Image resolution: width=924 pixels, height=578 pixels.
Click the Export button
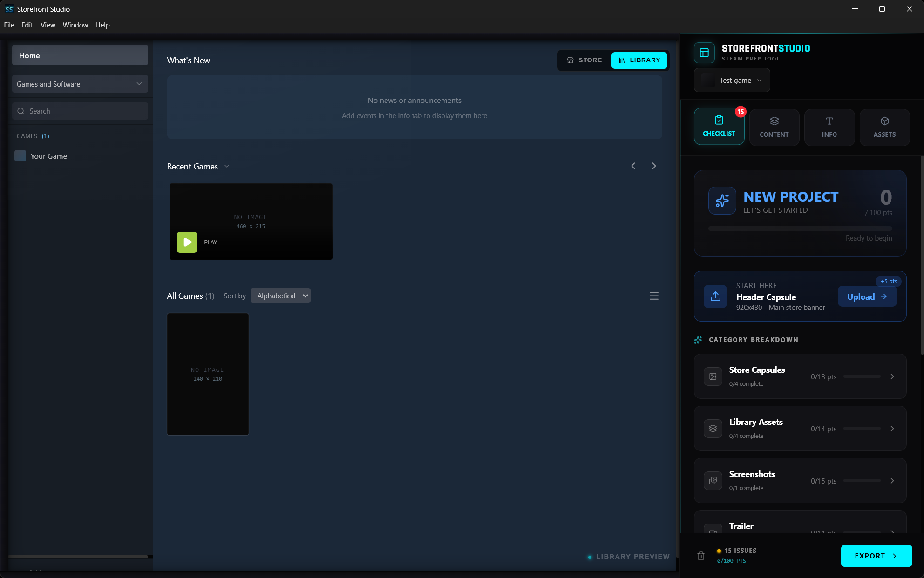point(876,556)
